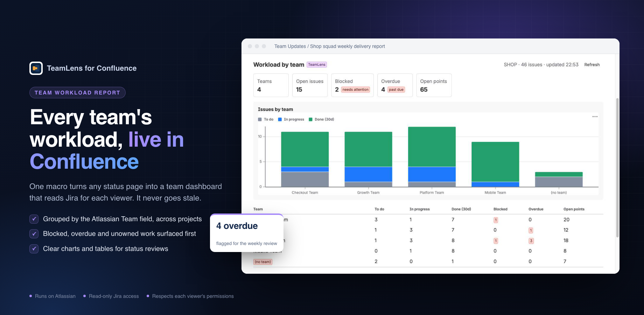The image size is (644, 315).
Task: Click the Open points column header
Action: 574,209
